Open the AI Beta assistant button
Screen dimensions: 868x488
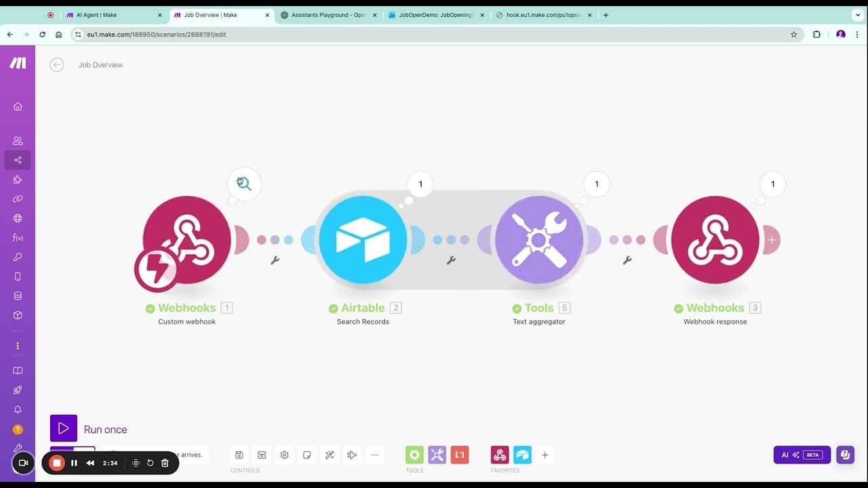tap(802, 455)
